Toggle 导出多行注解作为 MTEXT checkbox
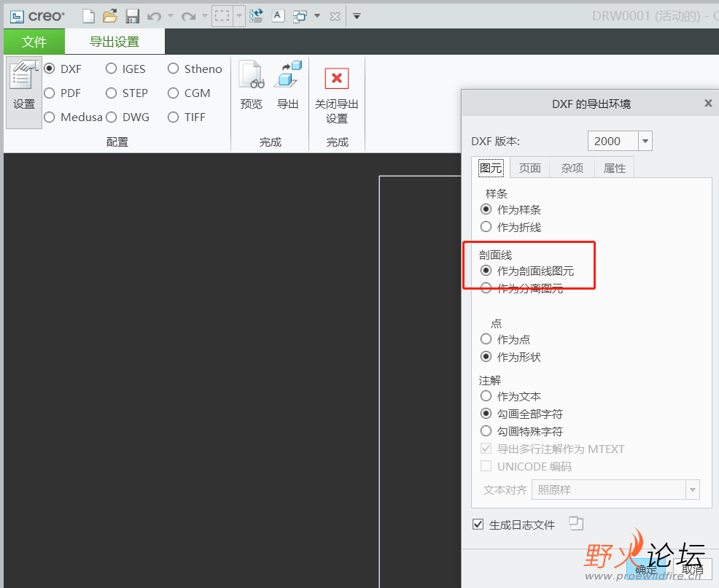Image resolution: width=719 pixels, height=588 pixels. (486, 448)
